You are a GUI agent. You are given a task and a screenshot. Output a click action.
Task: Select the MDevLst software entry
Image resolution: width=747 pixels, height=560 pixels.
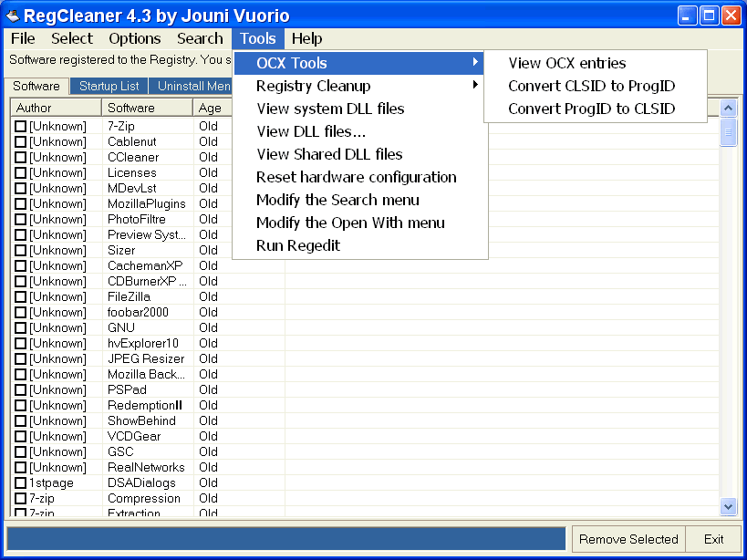132,189
